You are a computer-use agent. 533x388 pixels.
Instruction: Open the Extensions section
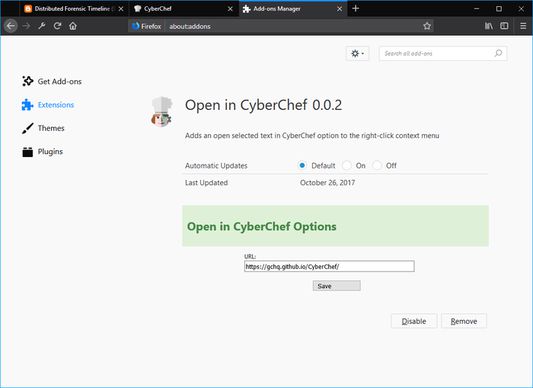coord(48,105)
